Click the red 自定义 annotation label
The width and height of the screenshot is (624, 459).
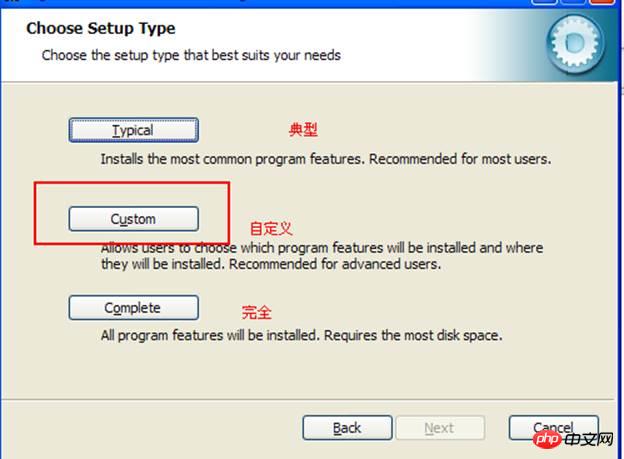point(271,229)
